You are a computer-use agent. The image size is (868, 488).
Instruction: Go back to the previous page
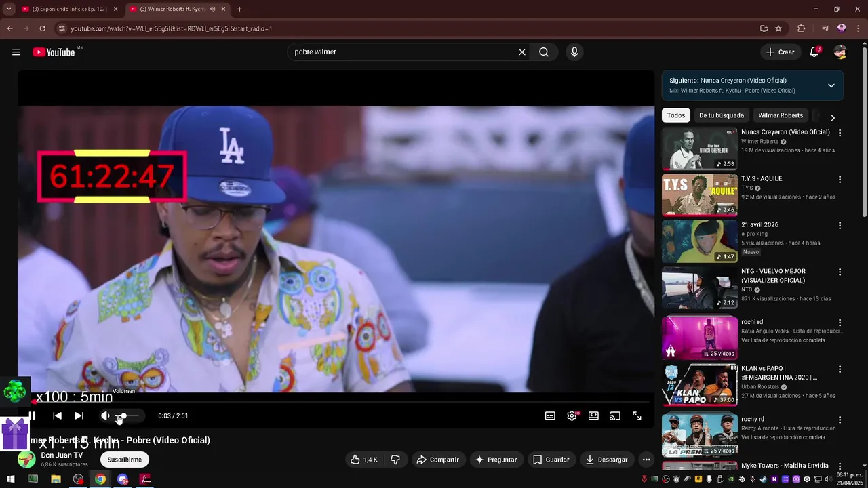point(10,28)
